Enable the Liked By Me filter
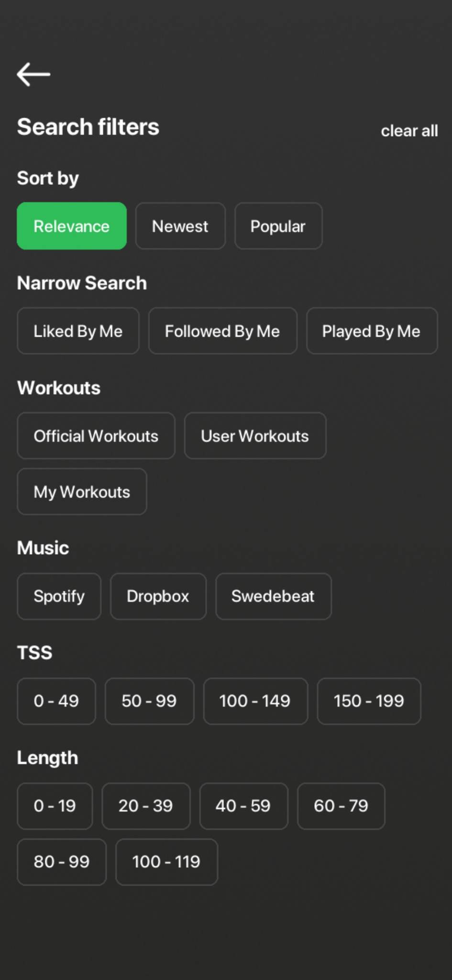 (78, 331)
